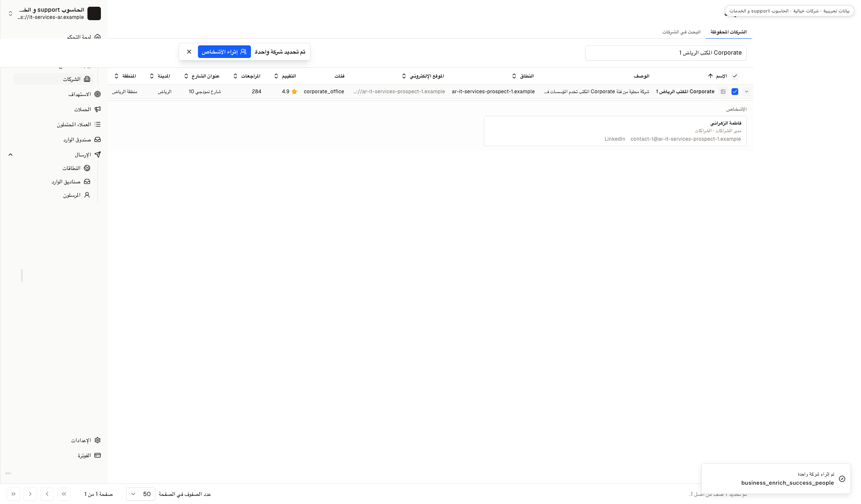
Task: Open the LinkedIn link for فاطمة الزهراني
Action: 615,139
